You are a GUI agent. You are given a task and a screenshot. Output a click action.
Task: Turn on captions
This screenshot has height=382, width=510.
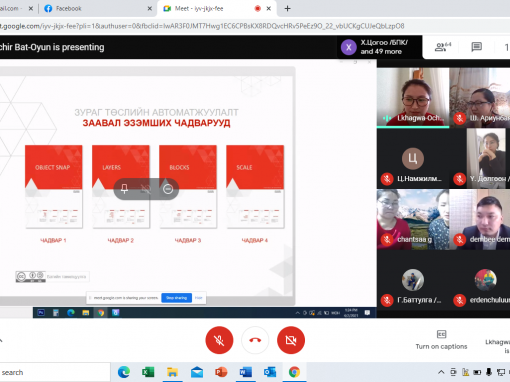(x=441, y=340)
